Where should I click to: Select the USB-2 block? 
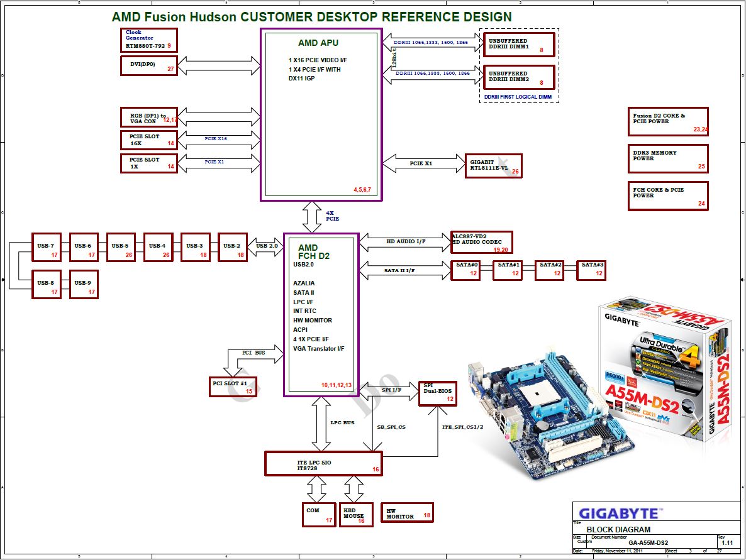(x=233, y=247)
